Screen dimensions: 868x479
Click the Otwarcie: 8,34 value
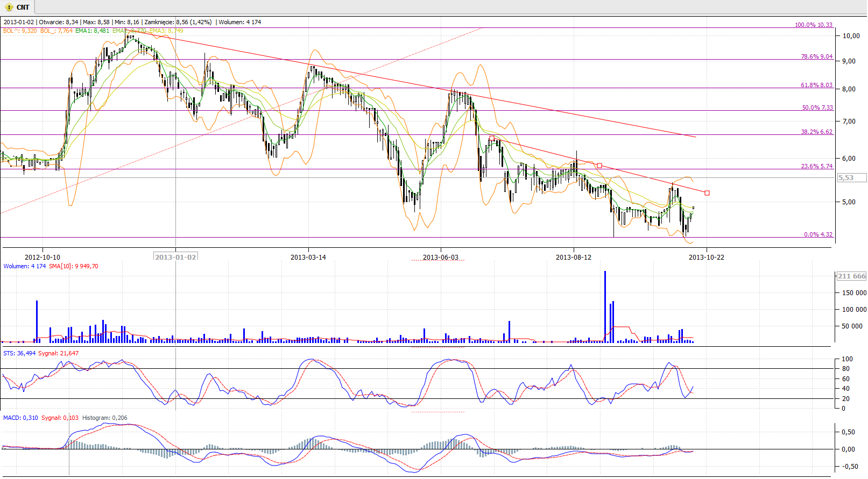click(x=58, y=22)
